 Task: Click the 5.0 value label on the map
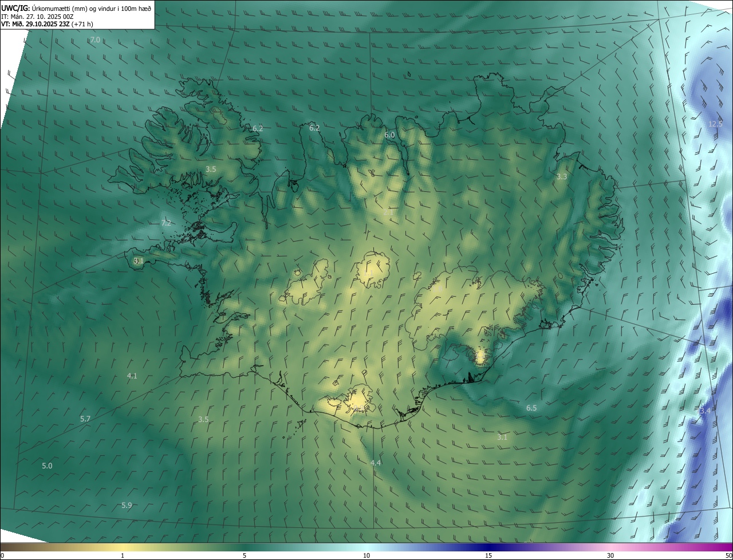[47, 466]
